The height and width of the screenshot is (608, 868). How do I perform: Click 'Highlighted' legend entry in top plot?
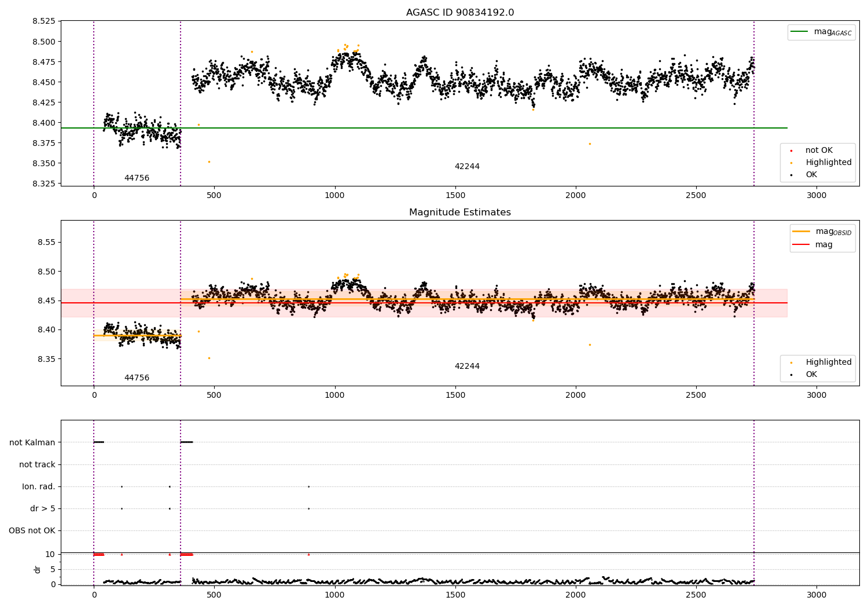(x=828, y=163)
